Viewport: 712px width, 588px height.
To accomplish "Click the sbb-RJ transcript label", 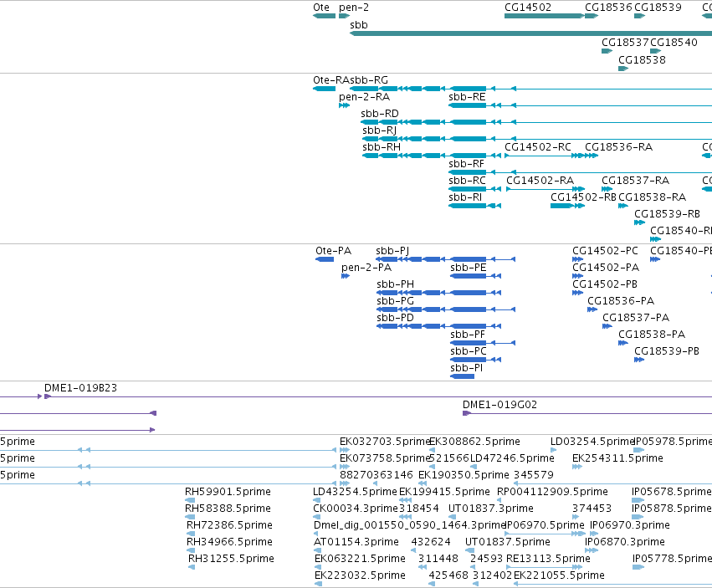I will pyautogui.click(x=379, y=130).
